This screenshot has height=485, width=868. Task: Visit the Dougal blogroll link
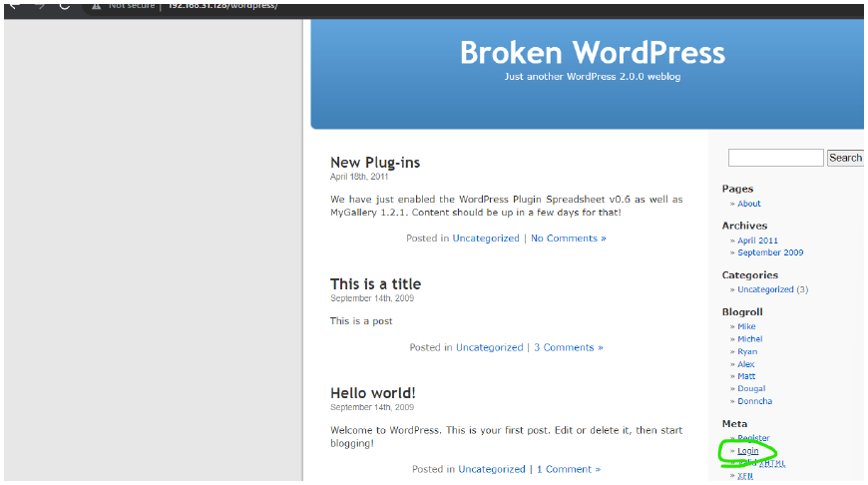pyautogui.click(x=751, y=388)
